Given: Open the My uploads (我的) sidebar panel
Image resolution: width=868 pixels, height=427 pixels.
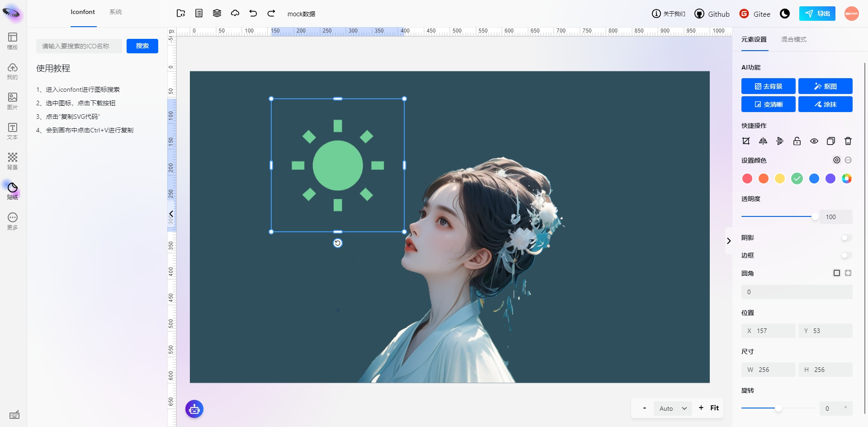Looking at the screenshot, I should tap(13, 71).
